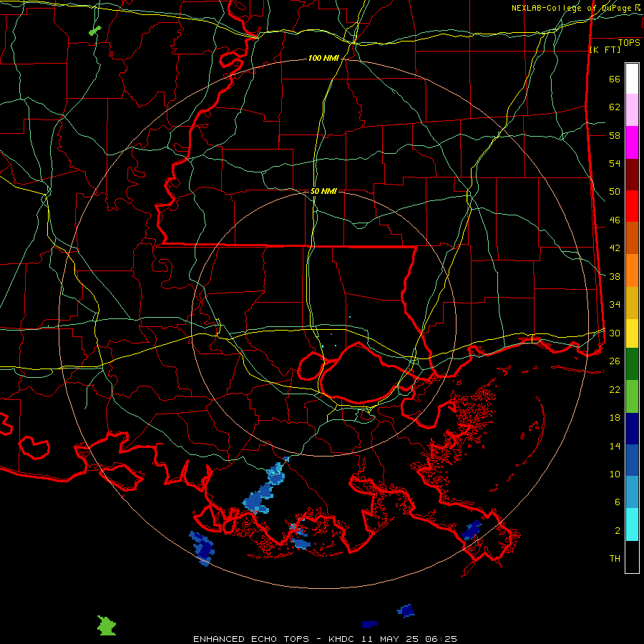Click the 6 scale value
Screen dimensions: 644x644
(x=617, y=502)
